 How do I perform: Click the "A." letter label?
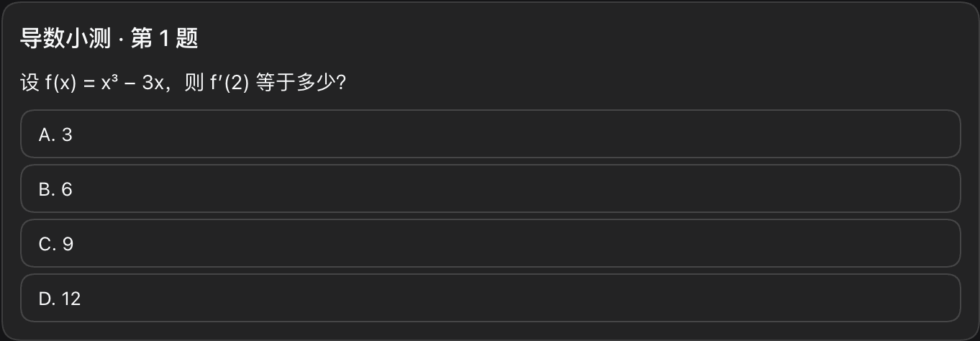(x=47, y=135)
